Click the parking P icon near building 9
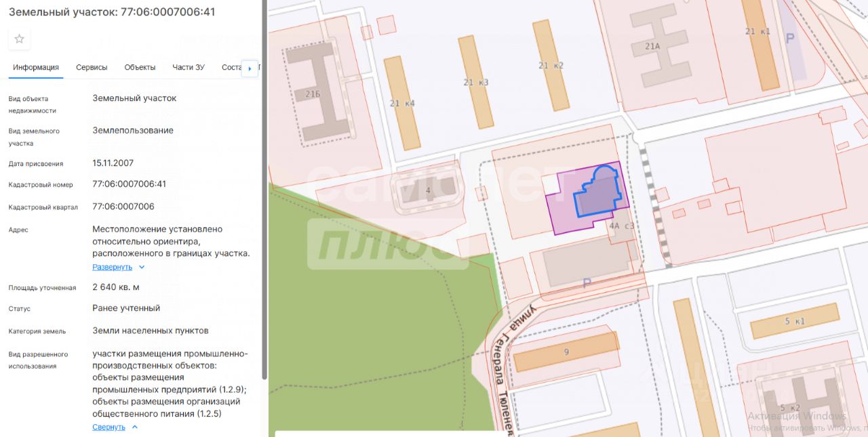 pyautogui.click(x=587, y=284)
